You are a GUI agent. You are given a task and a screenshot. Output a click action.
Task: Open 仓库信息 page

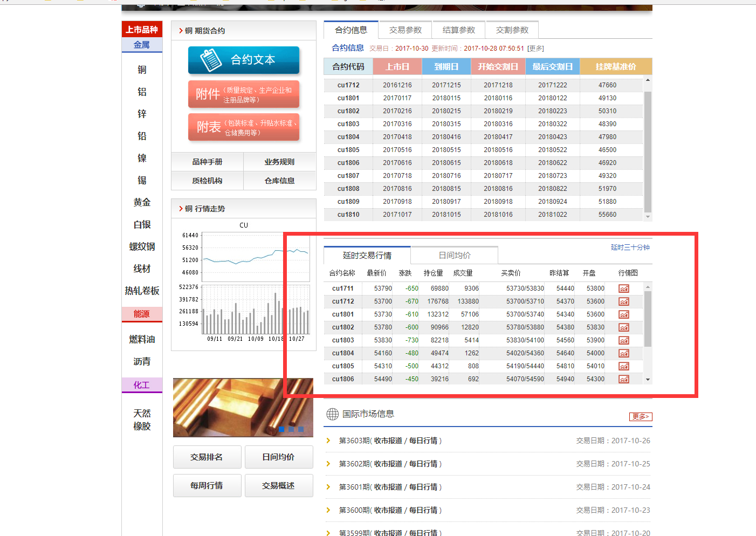[x=279, y=181]
